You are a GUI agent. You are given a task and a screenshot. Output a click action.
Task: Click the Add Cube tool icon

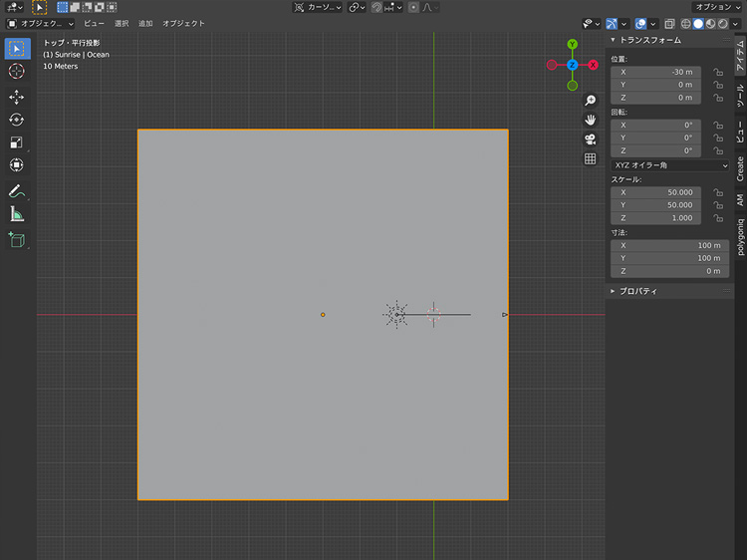click(17, 239)
